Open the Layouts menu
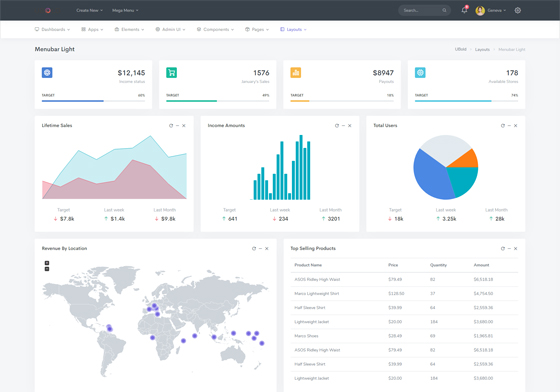Image resolution: width=560 pixels, height=392 pixels. [x=293, y=29]
